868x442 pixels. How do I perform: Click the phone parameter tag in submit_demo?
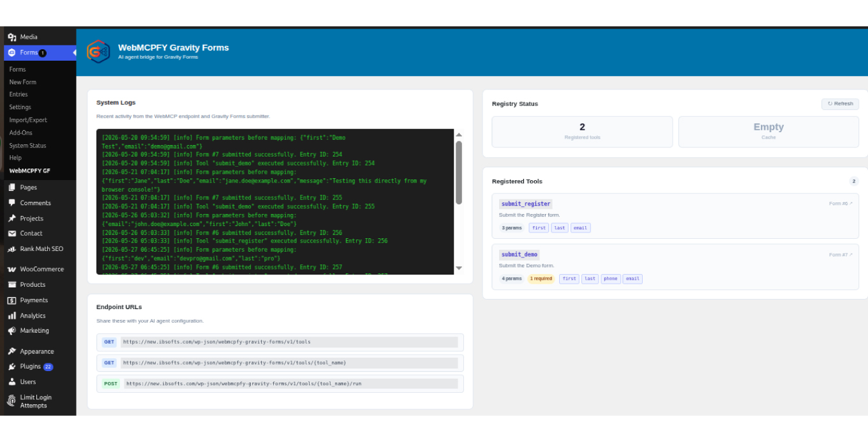coord(611,279)
